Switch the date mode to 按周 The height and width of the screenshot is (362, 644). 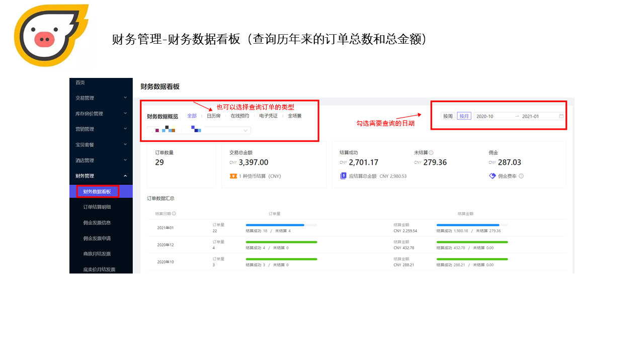coord(447,116)
